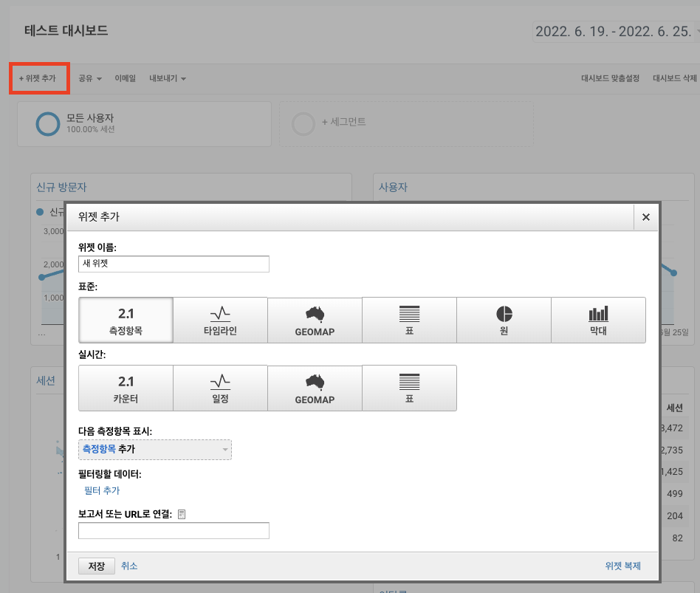
Task: Click the 204 value in sessions table
Action: 675,515
